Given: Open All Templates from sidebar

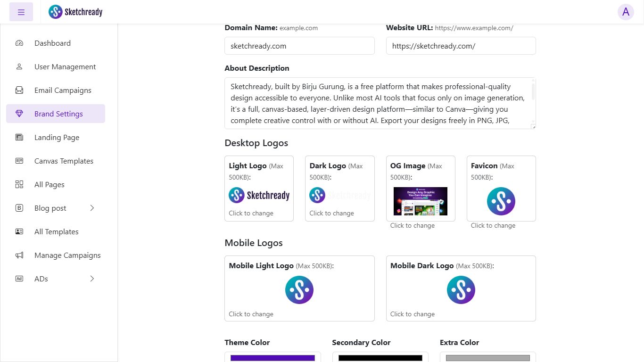Looking at the screenshot, I should 57,231.
